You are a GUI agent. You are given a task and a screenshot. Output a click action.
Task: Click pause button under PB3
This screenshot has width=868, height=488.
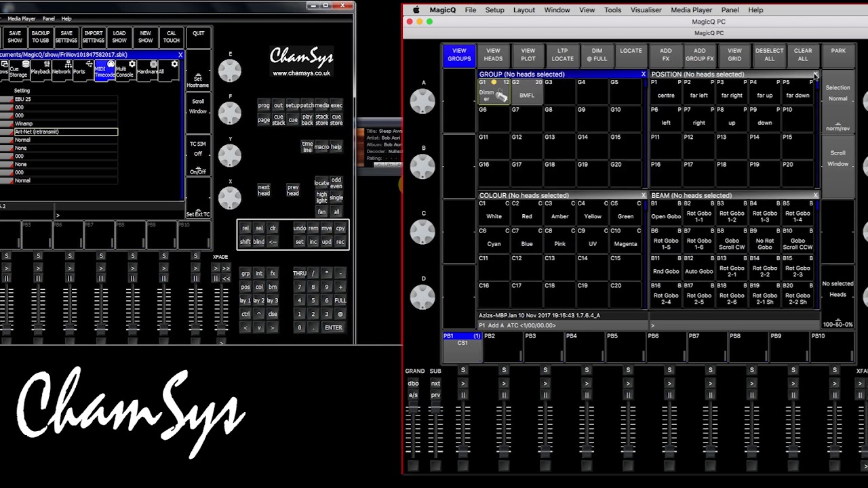[x=545, y=395]
